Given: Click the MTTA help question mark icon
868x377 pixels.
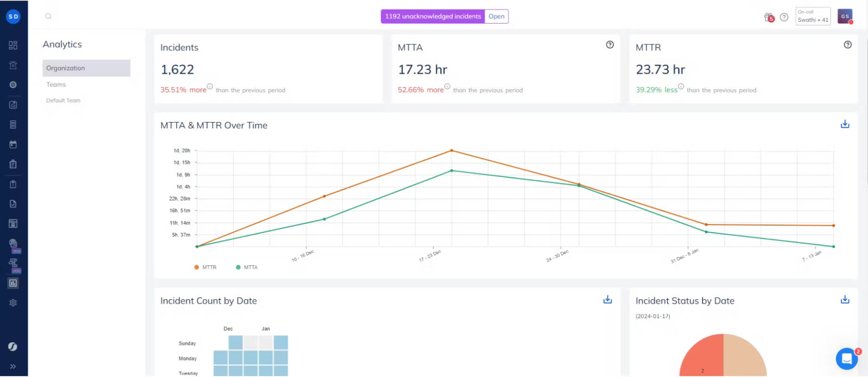Looking at the screenshot, I should pyautogui.click(x=610, y=45).
